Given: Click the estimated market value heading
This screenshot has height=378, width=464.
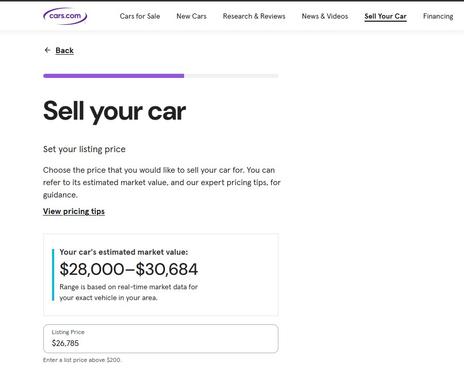Looking at the screenshot, I should (124, 252).
